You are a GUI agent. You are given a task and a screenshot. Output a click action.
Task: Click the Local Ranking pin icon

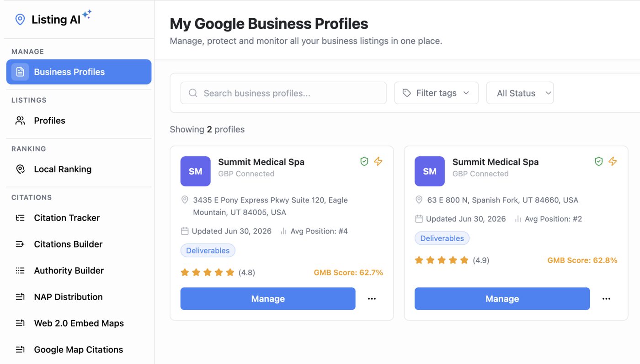20,169
